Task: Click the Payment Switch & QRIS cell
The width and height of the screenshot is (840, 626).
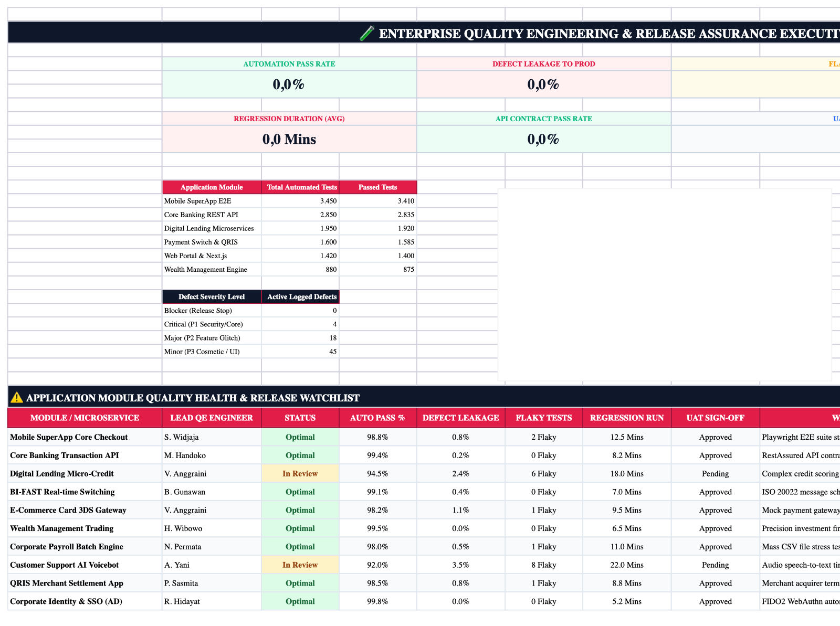Action: [x=212, y=242]
